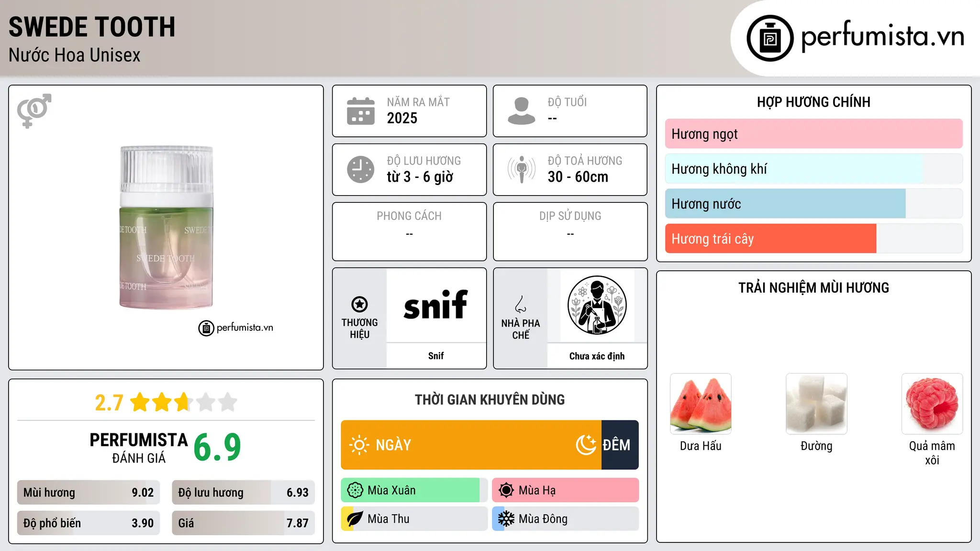Click the Quả mâm xôi note label
The image size is (980, 551).
pyautogui.click(x=932, y=453)
